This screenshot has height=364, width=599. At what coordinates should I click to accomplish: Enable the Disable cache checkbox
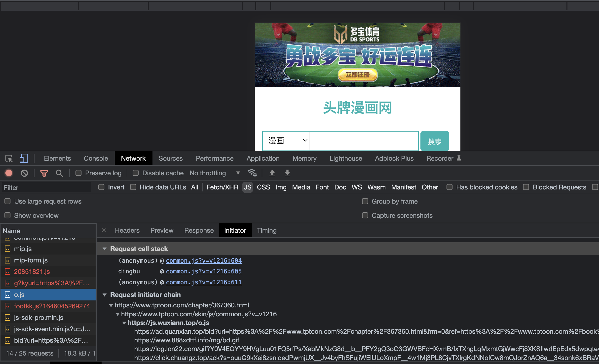pos(136,173)
